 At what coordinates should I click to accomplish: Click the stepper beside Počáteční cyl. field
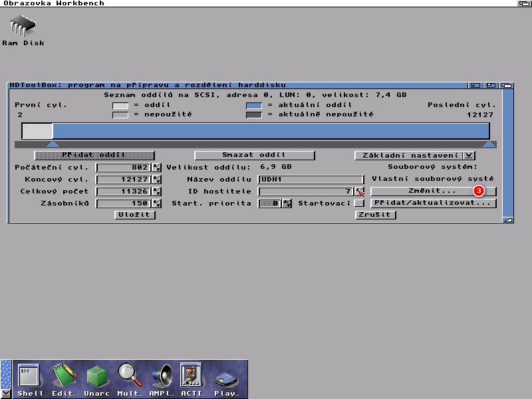click(x=157, y=168)
